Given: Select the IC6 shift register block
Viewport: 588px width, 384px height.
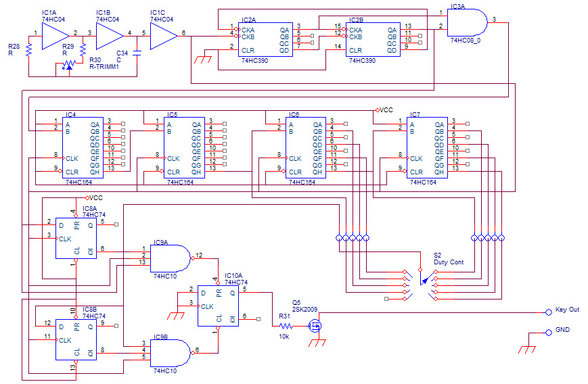Looking at the screenshot, I should (306, 147).
